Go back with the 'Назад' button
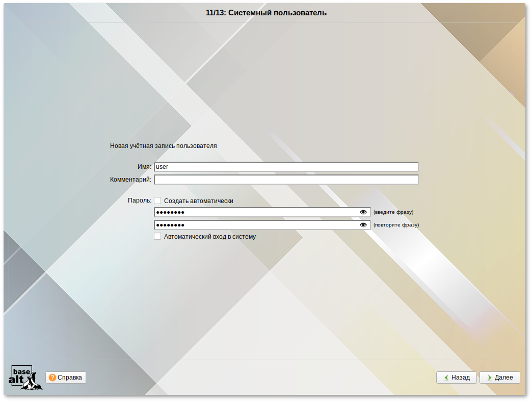This screenshot has height=402, width=532. 457,378
